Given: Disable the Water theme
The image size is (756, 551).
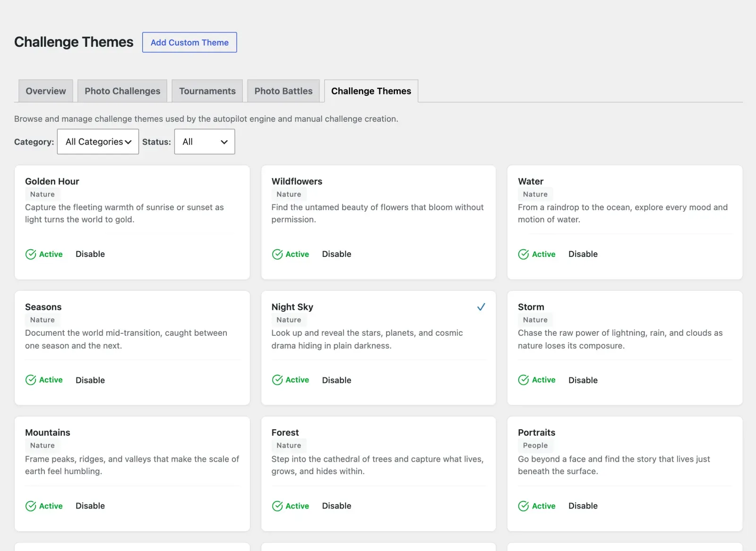Looking at the screenshot, I should pos(583,254).
